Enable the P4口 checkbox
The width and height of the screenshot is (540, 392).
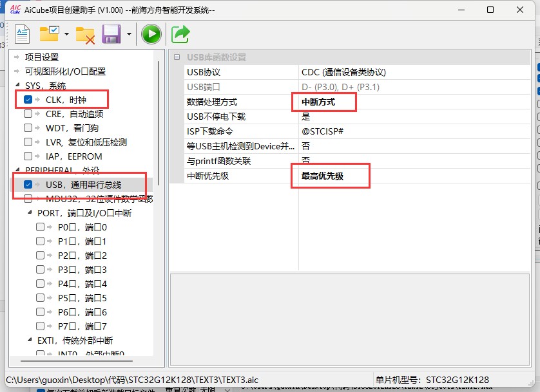click(x=41, y=284)
